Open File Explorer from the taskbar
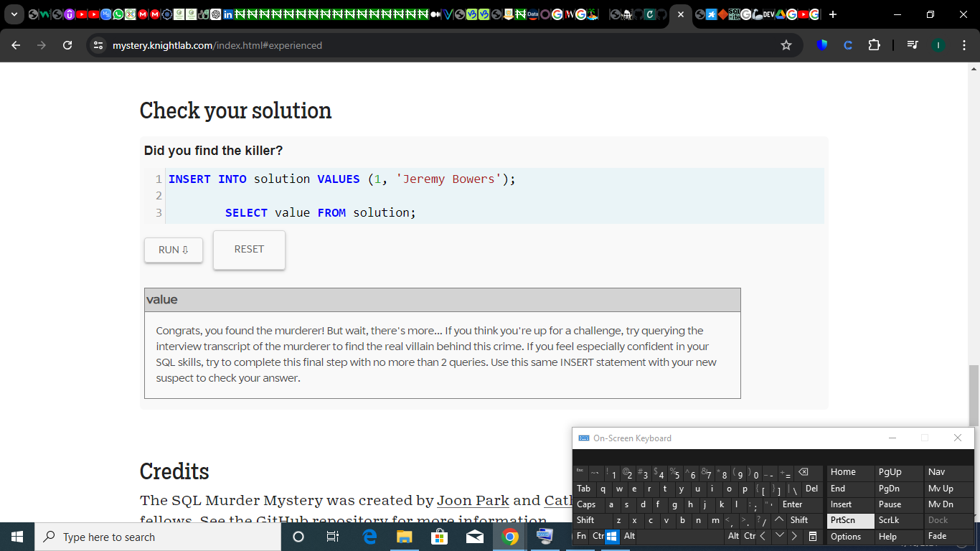Image resolution: width=980 pixels, height=551 pixels. point(405,537)
